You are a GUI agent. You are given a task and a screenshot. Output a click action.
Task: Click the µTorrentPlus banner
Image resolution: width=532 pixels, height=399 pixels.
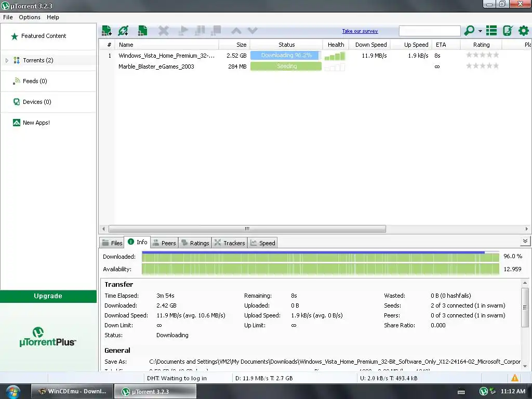pyautogui.click(x=48, y=337)
